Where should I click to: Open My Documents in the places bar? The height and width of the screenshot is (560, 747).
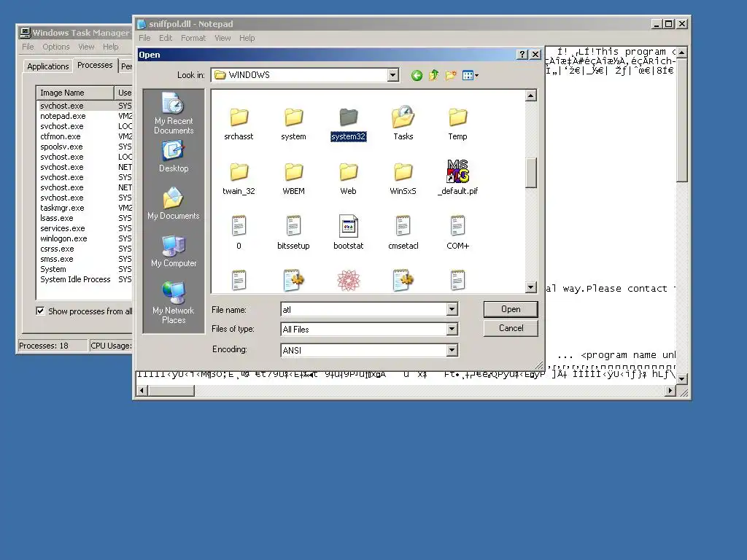coord(174,203)
